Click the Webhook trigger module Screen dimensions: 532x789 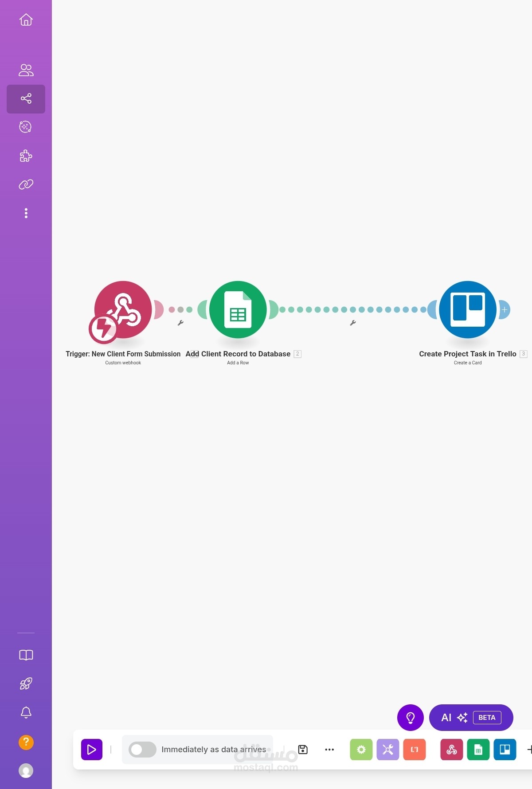coord(123,309)
